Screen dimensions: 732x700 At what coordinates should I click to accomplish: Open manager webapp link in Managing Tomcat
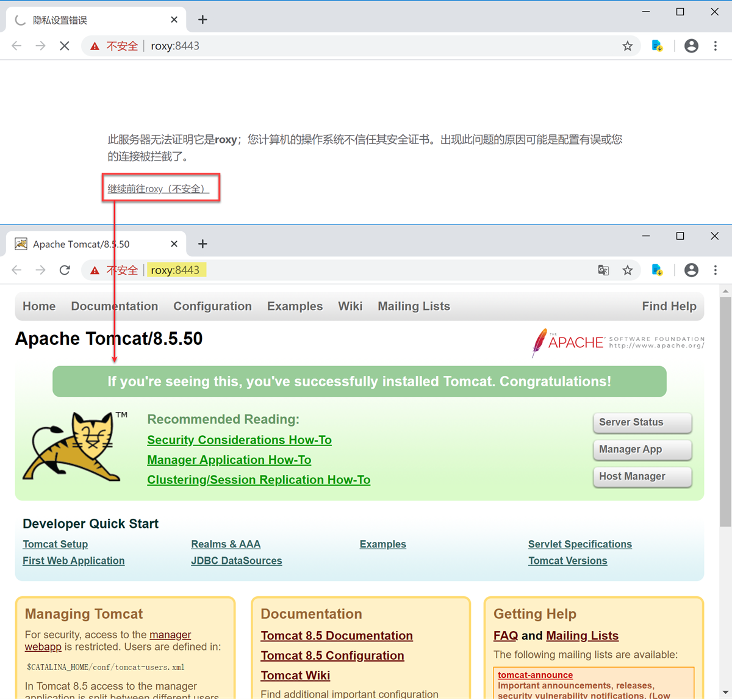[x=170, y=635]
